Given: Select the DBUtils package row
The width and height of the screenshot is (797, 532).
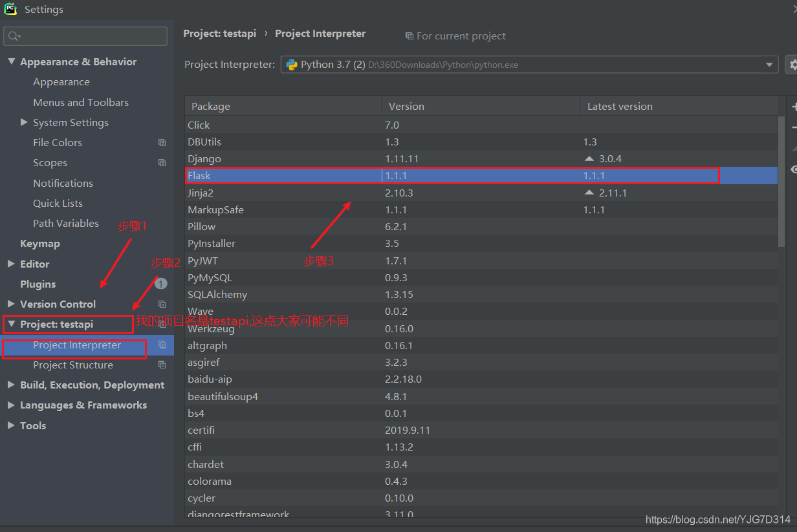Looking at the screenshot, I should click(481, 142).
